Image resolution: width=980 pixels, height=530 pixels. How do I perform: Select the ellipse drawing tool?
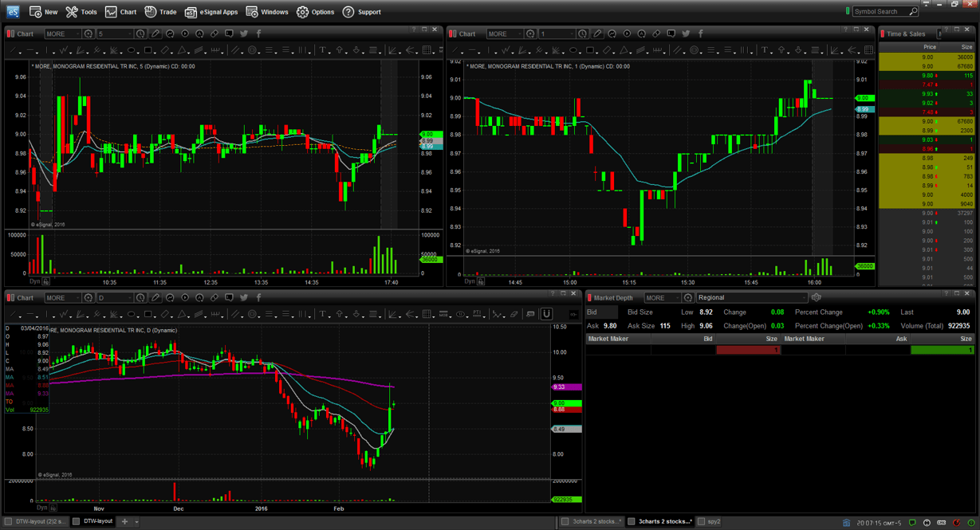point(131,51)
